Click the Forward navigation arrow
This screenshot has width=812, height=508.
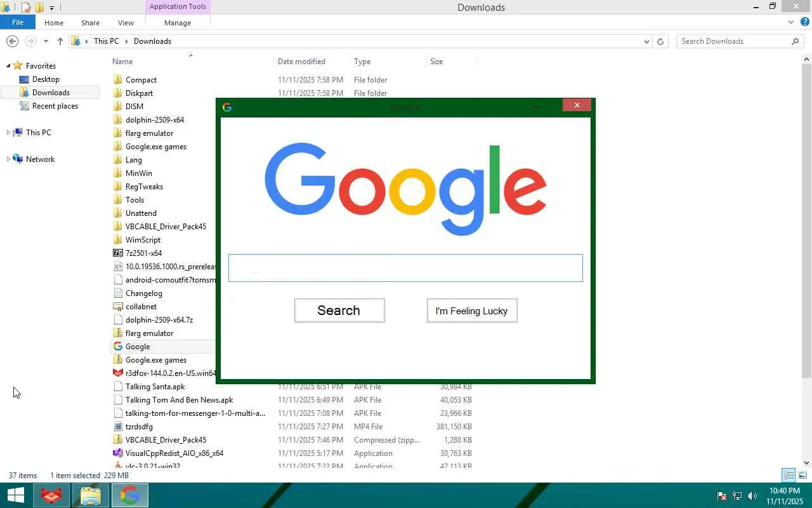click(x=30, y=41)
